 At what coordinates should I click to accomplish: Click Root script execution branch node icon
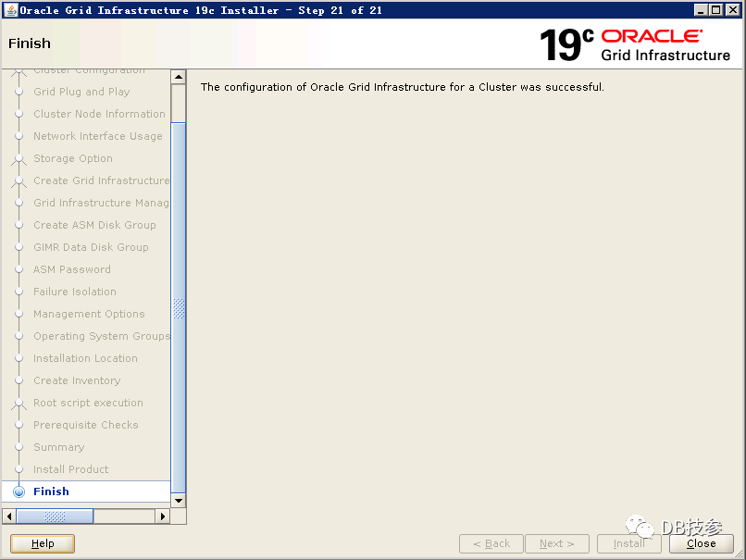coord(19,404)
